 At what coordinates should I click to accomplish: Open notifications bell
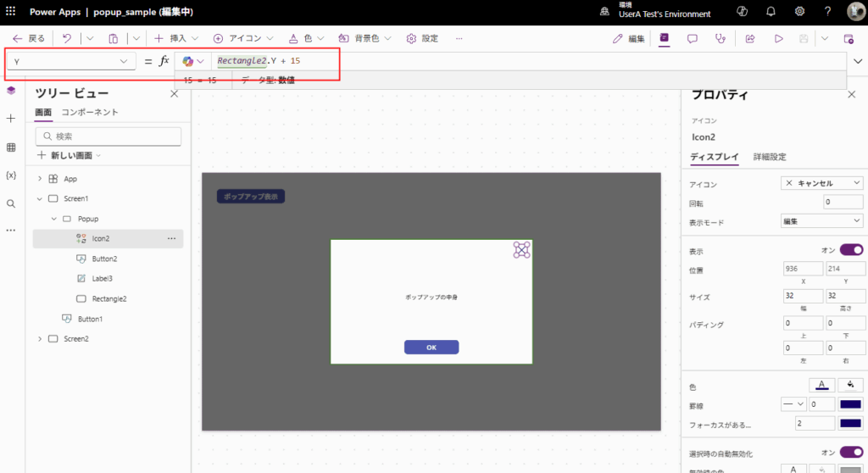coord(771,11)
